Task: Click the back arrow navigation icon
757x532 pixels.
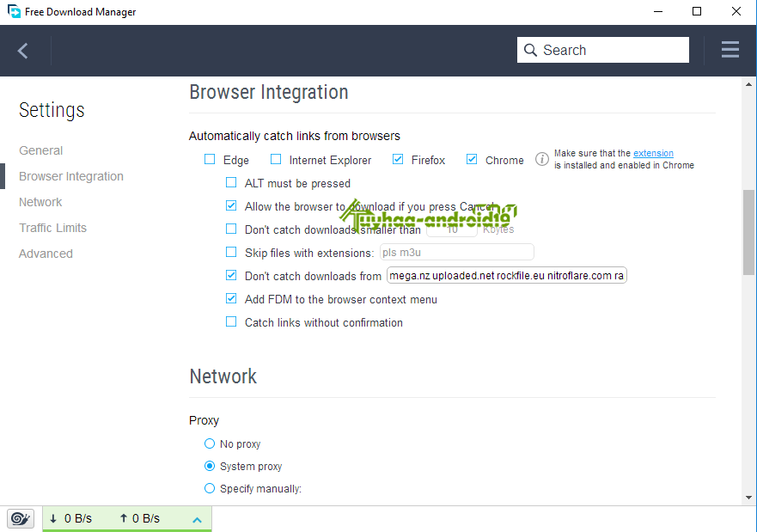Action: (23, 49)
